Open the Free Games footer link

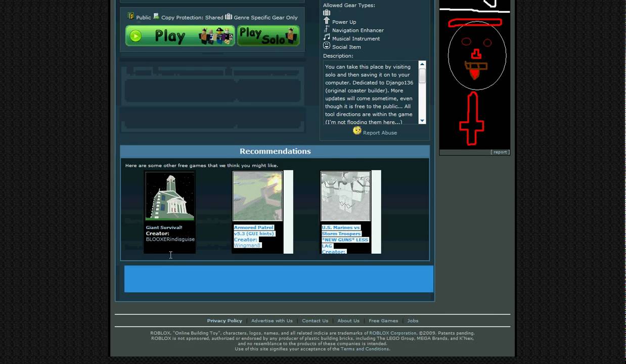[x=383, y=321]
